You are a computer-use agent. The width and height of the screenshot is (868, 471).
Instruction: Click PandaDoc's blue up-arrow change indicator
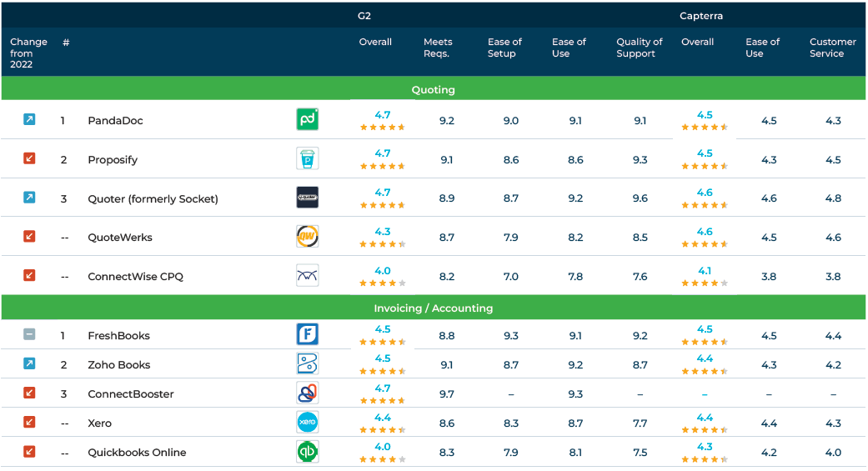coord(29,119)
